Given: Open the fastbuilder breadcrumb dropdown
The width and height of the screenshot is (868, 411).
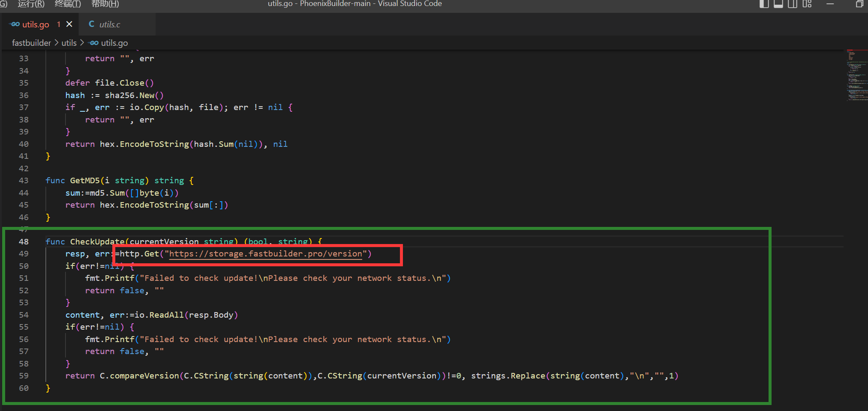Looking at the screenshot, I should pos(32,43).
